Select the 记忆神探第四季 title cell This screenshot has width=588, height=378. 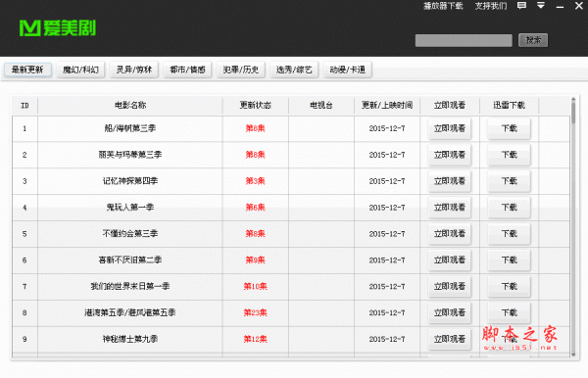[x=130, y=181]
